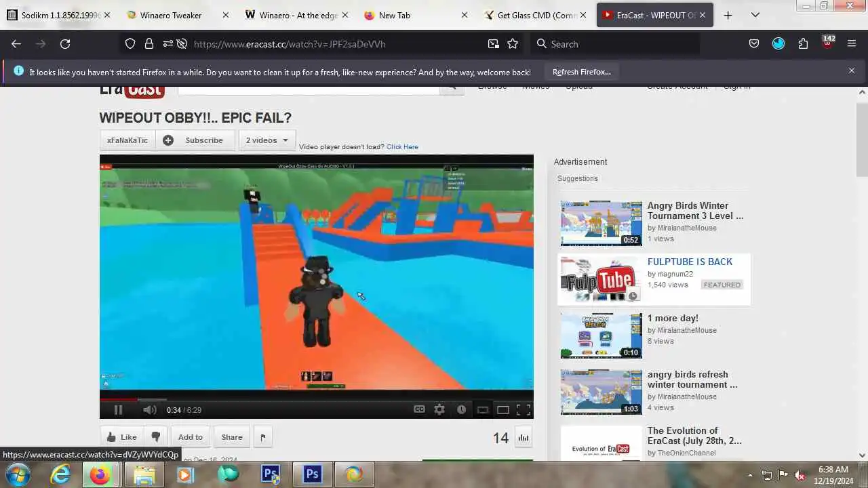Open The Evolution of EraCast video
This screenshot has height=488, width=868.
click(x=694, y=436)
